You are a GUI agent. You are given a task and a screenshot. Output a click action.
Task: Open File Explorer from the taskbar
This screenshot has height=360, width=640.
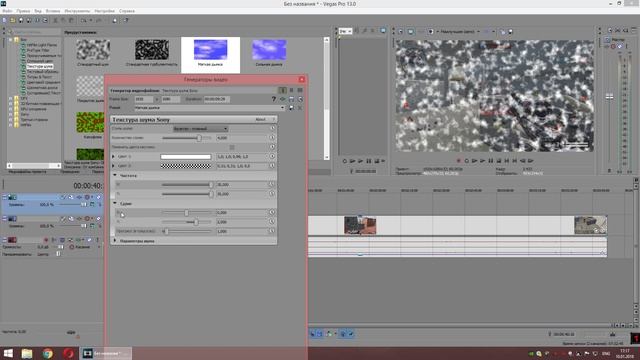(x=27, y=353)
